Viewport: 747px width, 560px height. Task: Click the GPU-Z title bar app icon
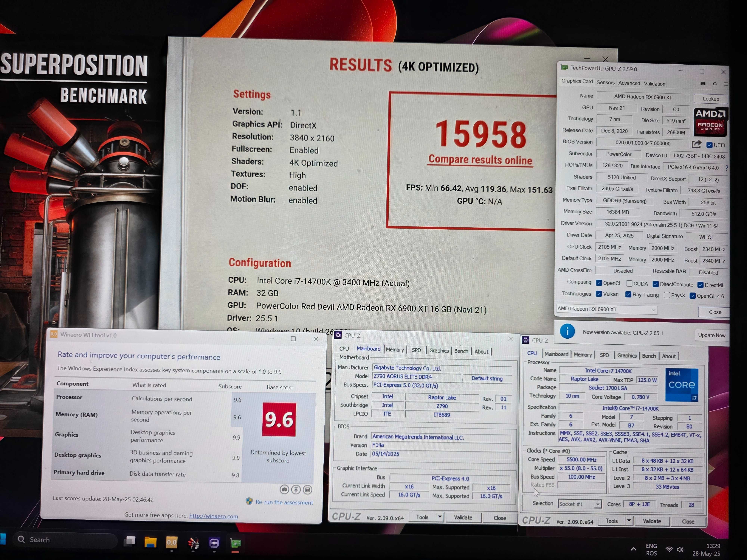tap(564, 68)
